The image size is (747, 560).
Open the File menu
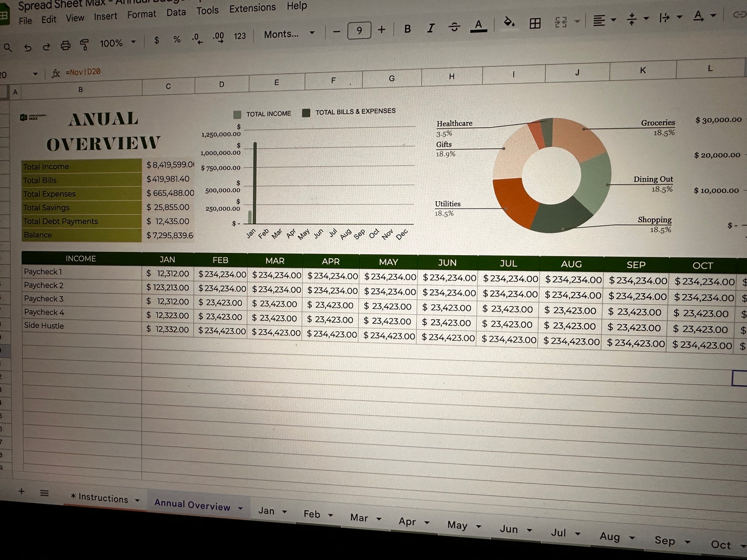(x=25, y=21)
